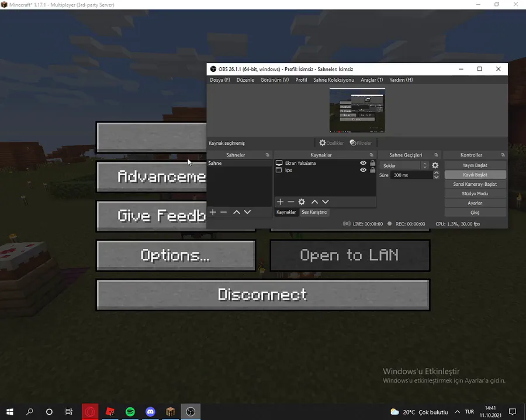Add a new source in Kaynaklar panel
The height and width of the screenshot is (420, 526).
[280, 202]
